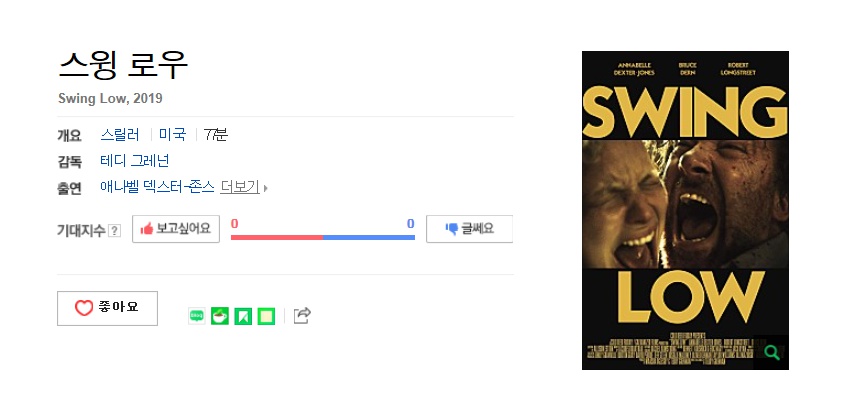
Task: Toggle the 좋아요 heart button
Action: pos(108,308)
